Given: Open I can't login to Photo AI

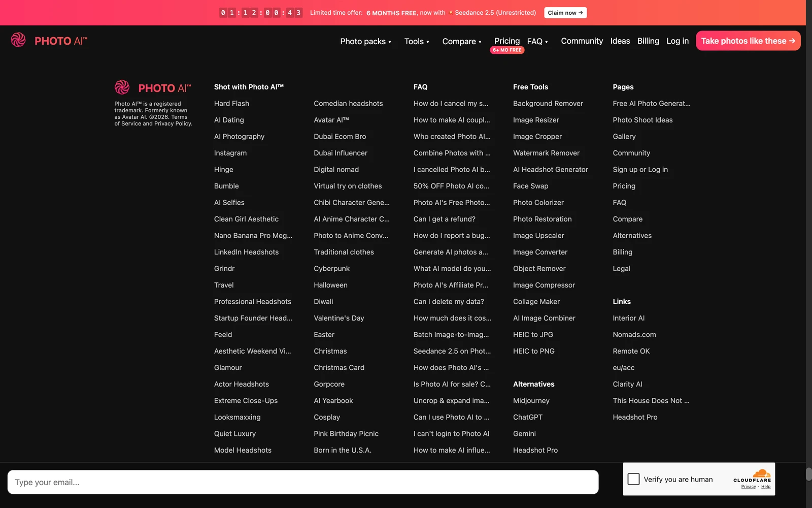Looking at the screenshot, I should tap(451, 434).
